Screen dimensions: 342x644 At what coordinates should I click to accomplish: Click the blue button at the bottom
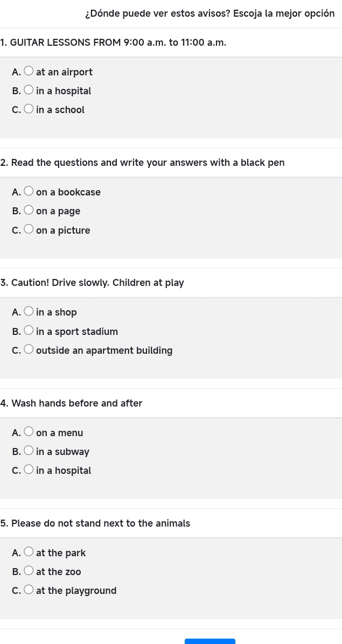pos(210,641)
